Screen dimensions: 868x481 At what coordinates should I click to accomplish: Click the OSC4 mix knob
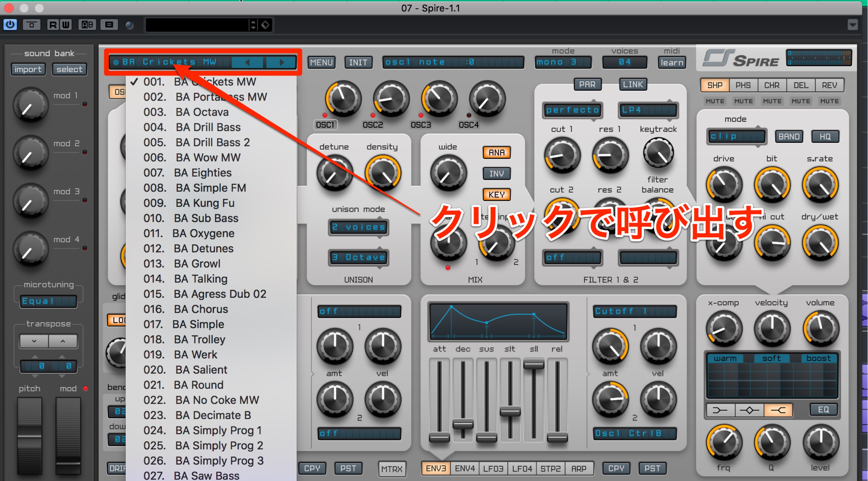click(487, 99)
